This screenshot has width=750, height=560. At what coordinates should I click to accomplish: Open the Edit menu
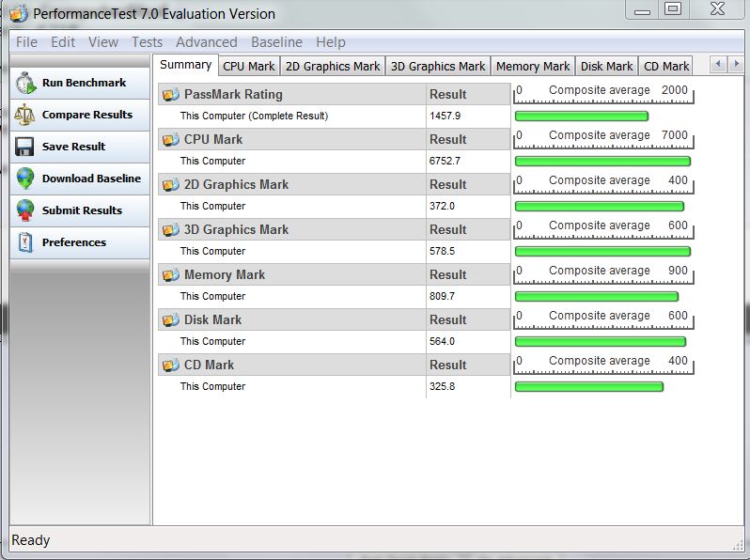[63, 42]
